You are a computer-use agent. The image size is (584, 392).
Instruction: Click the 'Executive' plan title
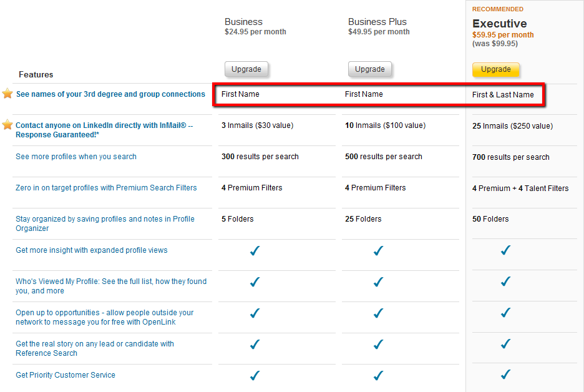pos(499,24)
